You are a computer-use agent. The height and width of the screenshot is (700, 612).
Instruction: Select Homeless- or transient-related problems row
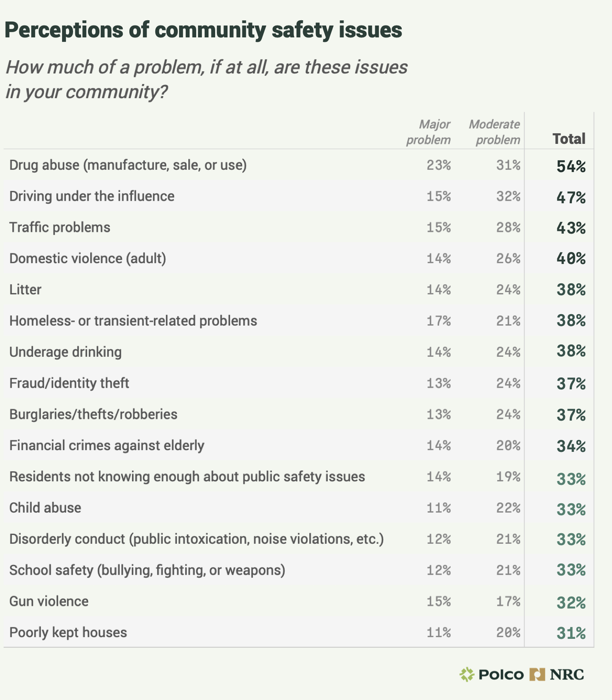(133, 321)
